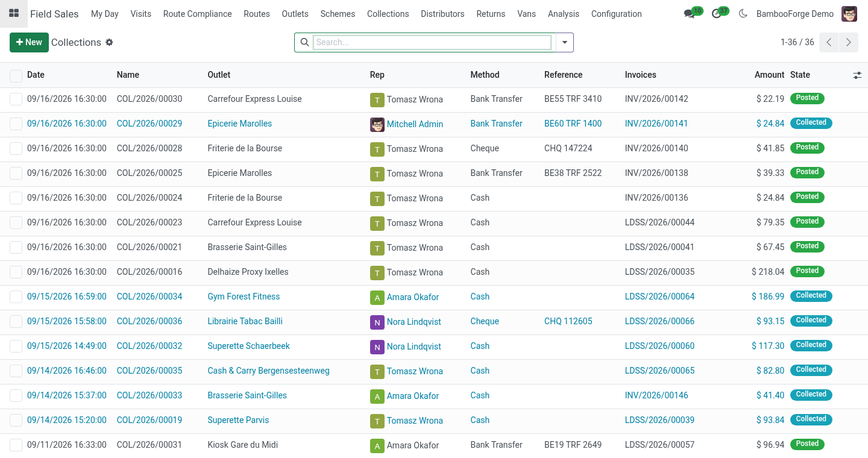Open the Distributors menu item
Viewport: 868px width, 458px height.
click(442, 14)
